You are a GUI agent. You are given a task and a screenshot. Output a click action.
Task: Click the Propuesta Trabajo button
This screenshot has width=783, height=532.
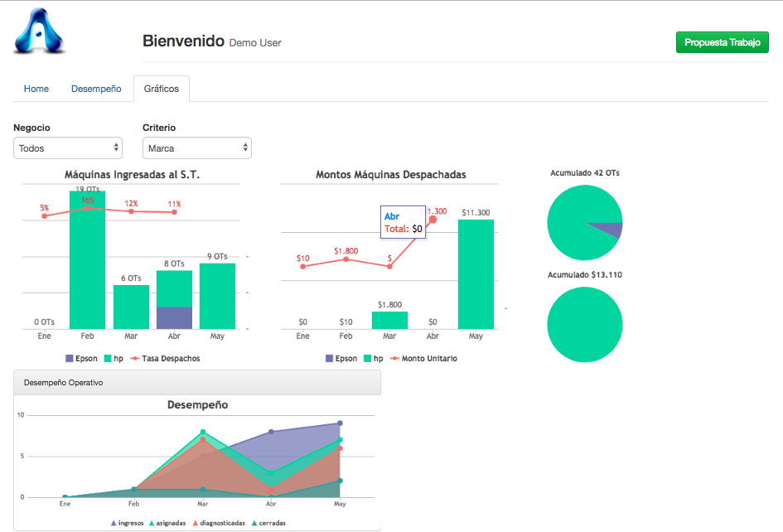click(722, 42)
